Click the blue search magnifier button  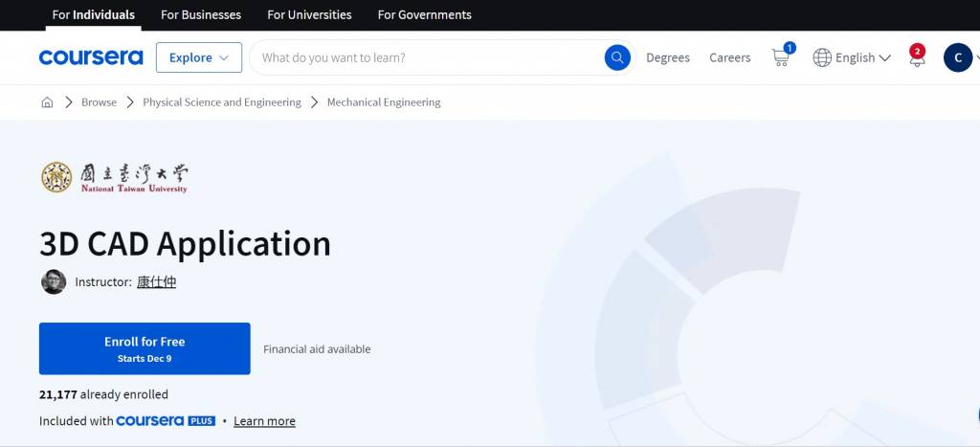tap(617, 57)
